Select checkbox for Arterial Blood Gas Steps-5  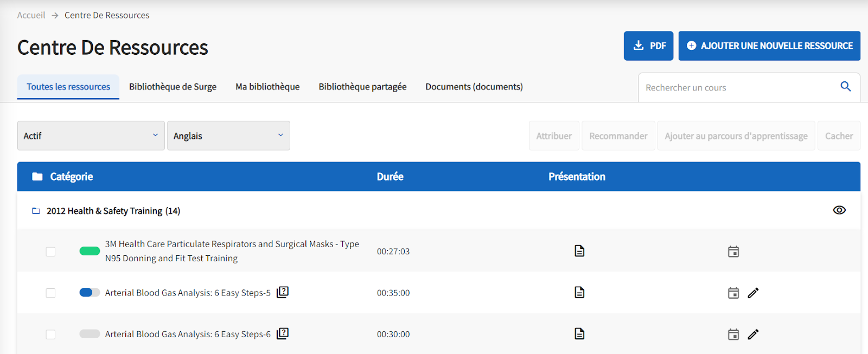click(50, 293)
